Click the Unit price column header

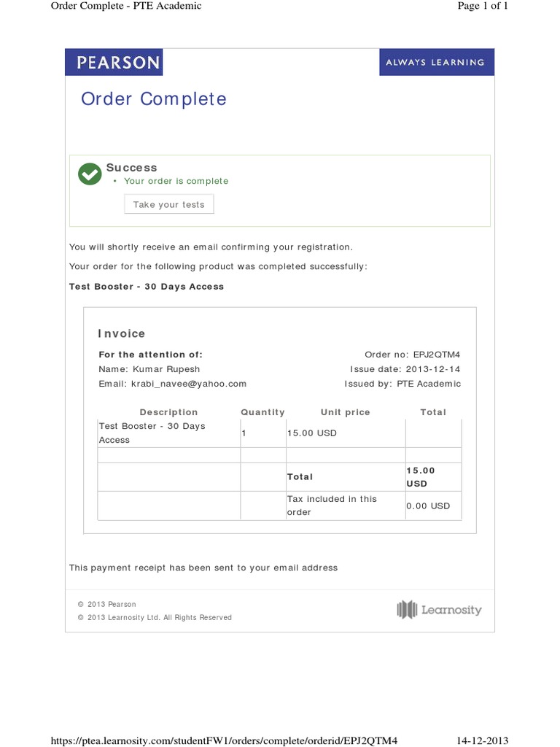(x=345, y=412)
